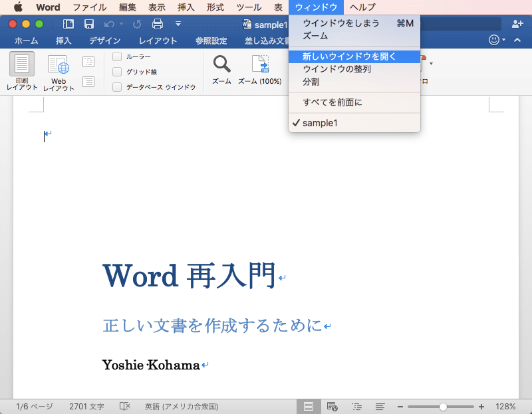Undo the last action
Viewport: 532px width, 414px height.
(109, 24)
